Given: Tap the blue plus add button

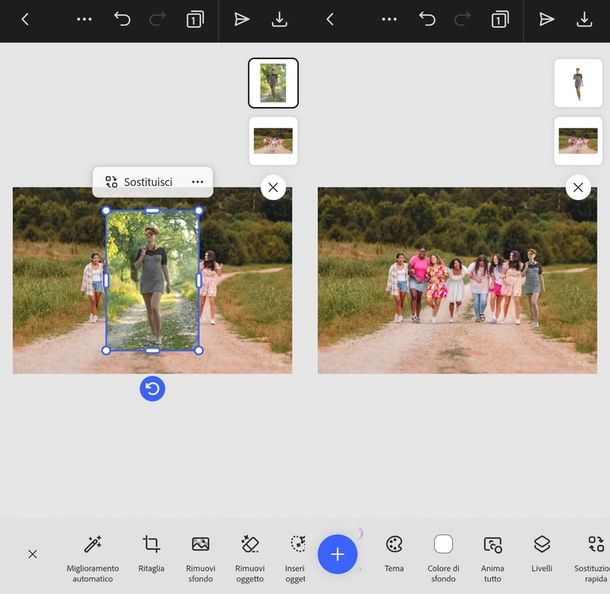Looking at the screenshot, I should pyautogui.click(x=337, y=554).
